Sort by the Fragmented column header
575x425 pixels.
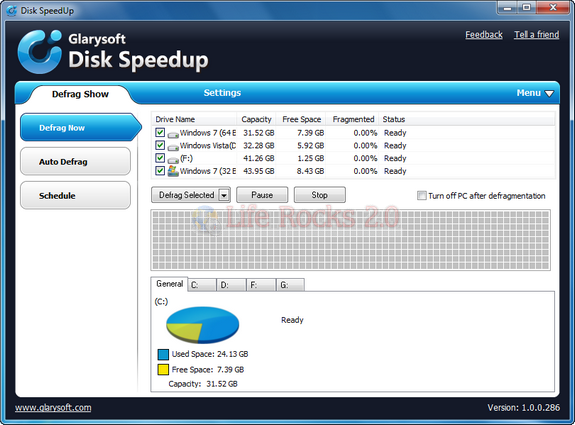click(353, 119)
